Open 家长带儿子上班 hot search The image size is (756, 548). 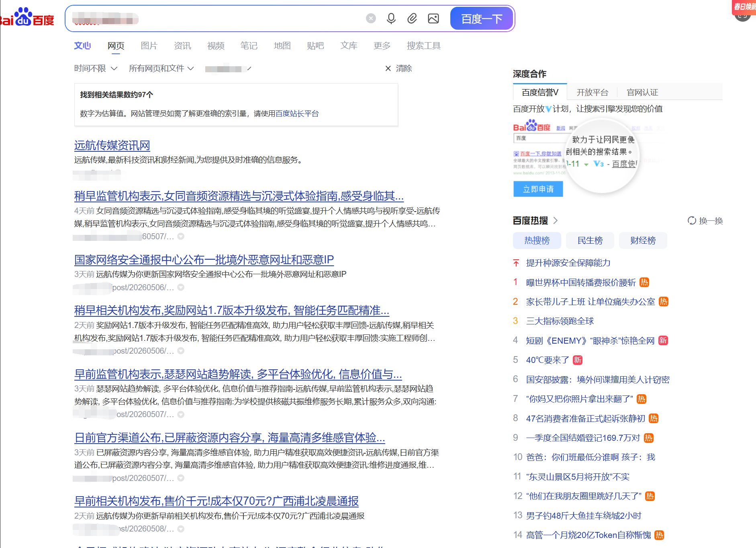(590, 302)
